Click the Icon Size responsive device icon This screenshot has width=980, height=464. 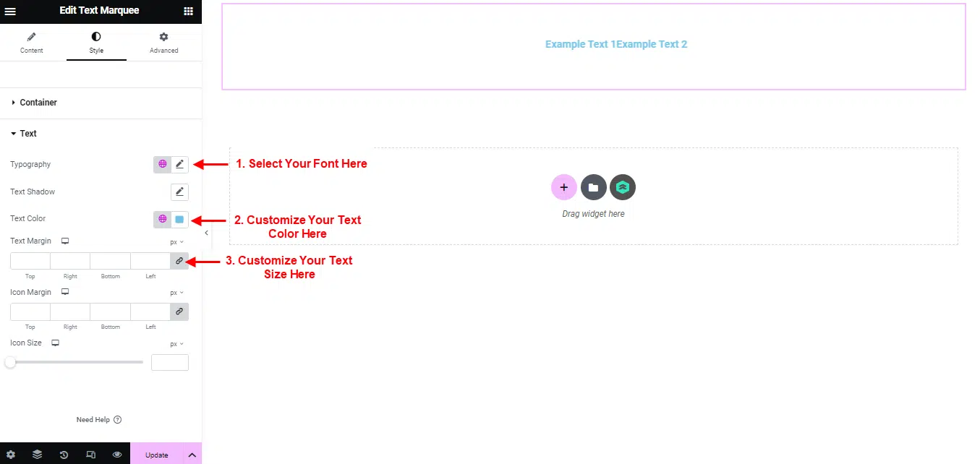pyautogui.click(x=55, y=343)
